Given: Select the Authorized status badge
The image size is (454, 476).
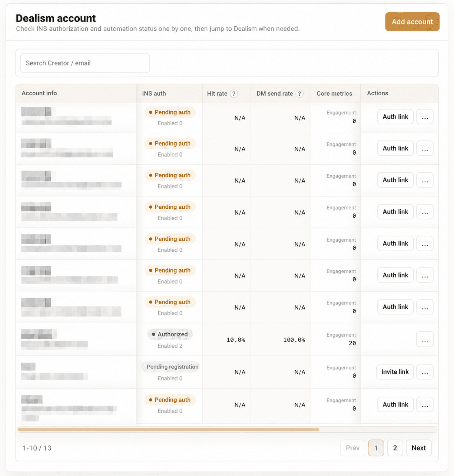Looking at the screenshot, I should 170,334.
